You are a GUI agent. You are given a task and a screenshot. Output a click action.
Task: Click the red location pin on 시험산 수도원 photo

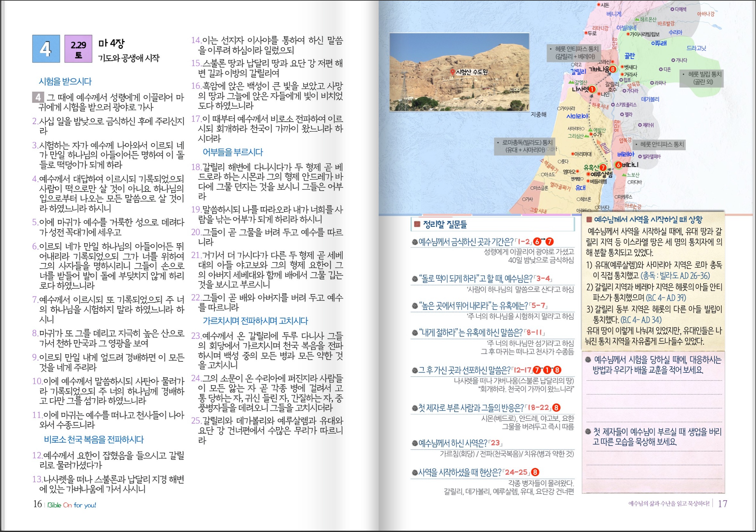coord(452,72)
